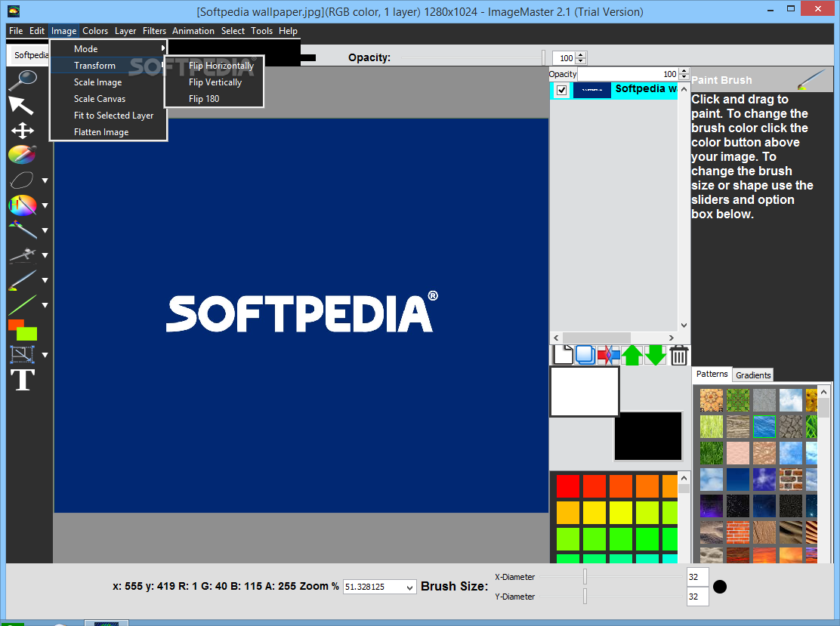The width and height of the screenshot is (840, 626).
Task: Select the four-way move tool
Action: pyautogui.click(x=23, y=131)
